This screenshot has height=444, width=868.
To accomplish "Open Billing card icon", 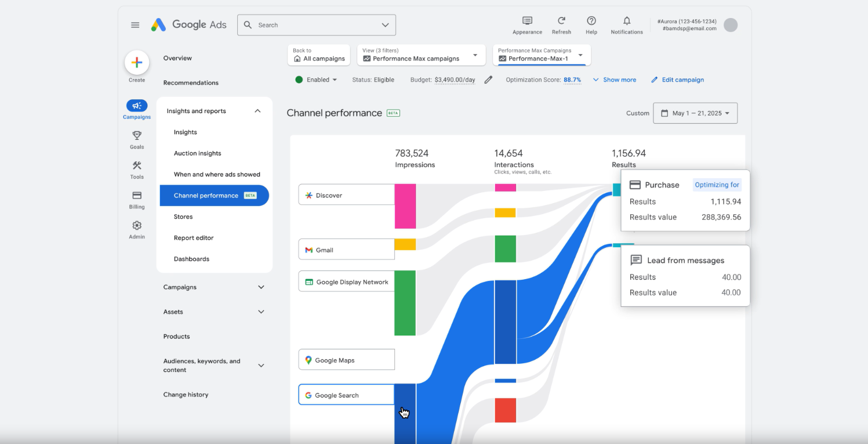I will (x=137, y=196).
